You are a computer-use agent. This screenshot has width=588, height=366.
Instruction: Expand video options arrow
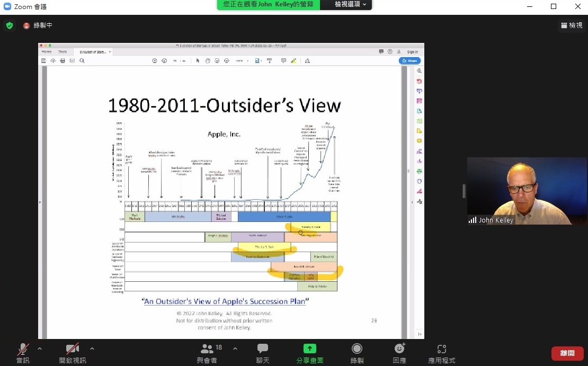[92, 349]
